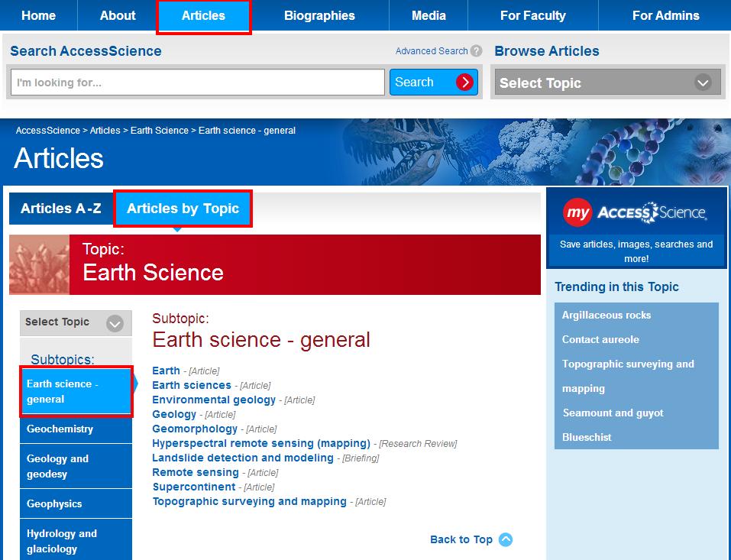Open the Geomorphology article link
The image size is (731, 560).
click(195, 429)
